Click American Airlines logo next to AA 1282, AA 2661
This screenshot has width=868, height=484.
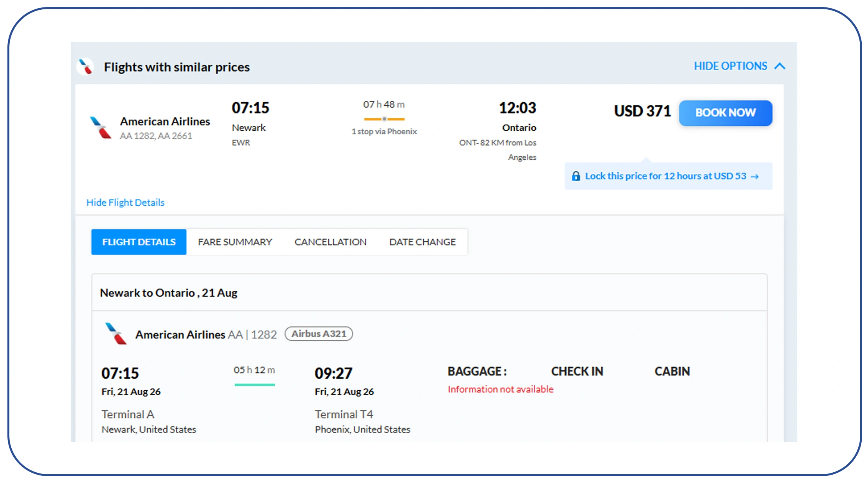pos(100,128)
